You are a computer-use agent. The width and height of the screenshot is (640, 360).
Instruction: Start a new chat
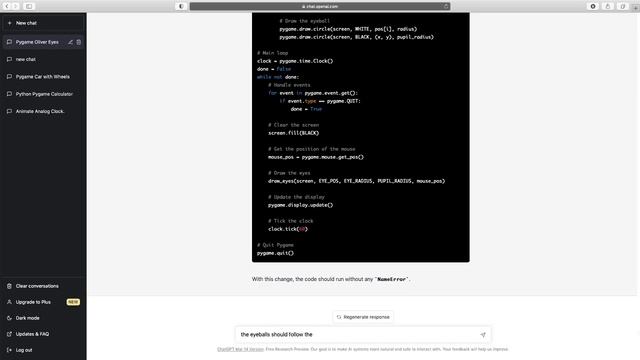pyautogui.click(x=43, y=23)
